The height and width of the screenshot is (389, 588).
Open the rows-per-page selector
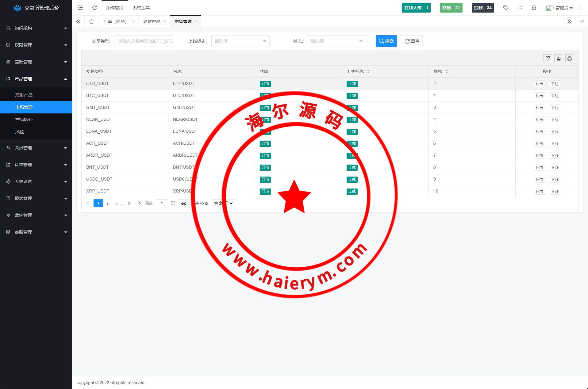click(223, 203)
